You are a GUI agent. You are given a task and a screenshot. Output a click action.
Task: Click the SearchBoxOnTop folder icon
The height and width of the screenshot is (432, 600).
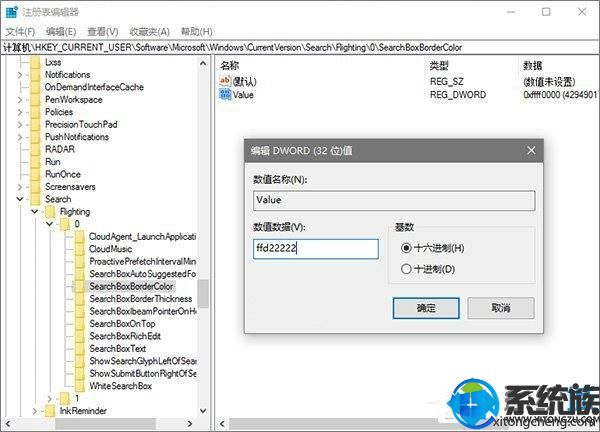80,324
